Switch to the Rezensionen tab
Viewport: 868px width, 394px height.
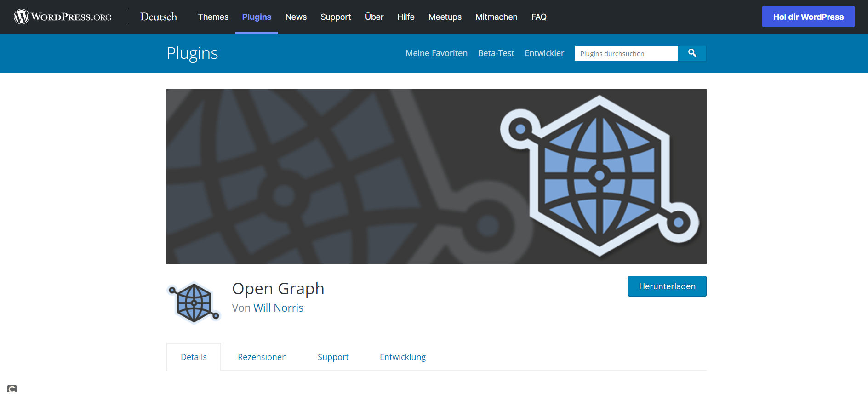pos(262,357)
